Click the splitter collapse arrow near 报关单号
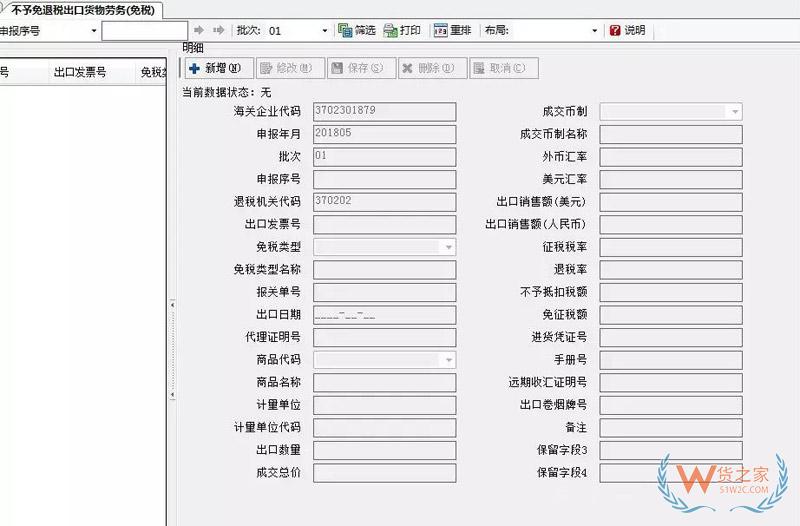This screenshot has height=526, width=800. coord(172,305)
